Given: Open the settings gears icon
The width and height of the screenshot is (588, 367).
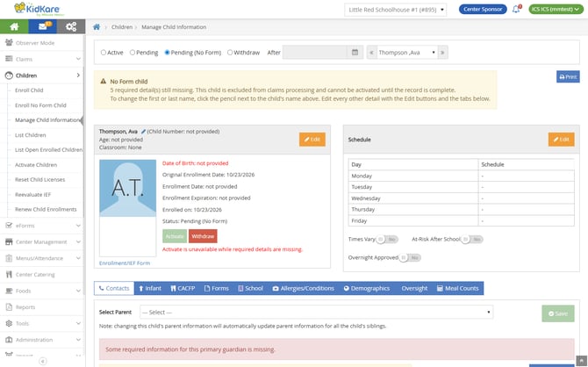Looking at the screenshot, I should [x=71, y=26].
